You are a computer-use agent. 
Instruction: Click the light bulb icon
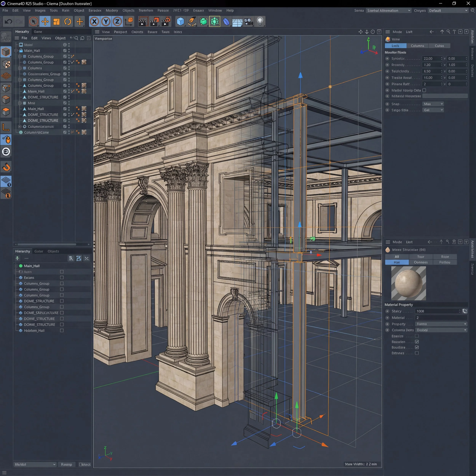260,22
